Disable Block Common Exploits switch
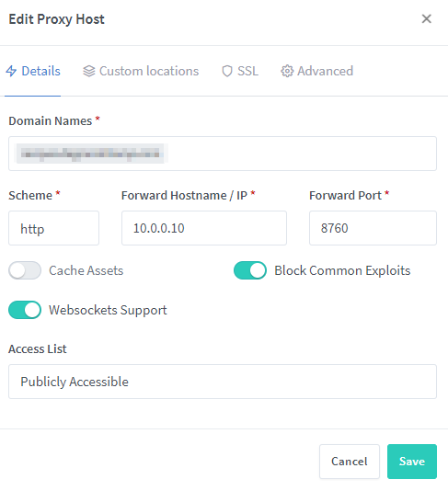The width and height of the screenshot is (448, 491). click(250, 270)
